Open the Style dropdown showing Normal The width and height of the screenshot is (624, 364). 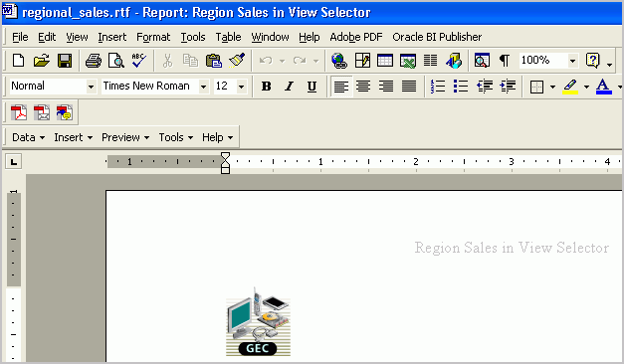pyautogui.click(x=91, y=87)
